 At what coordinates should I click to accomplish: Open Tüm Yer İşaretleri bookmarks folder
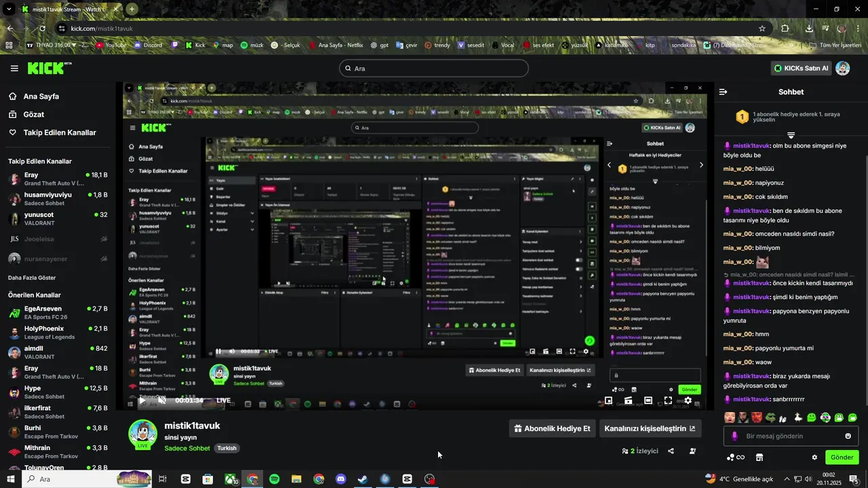coord(835,45)
